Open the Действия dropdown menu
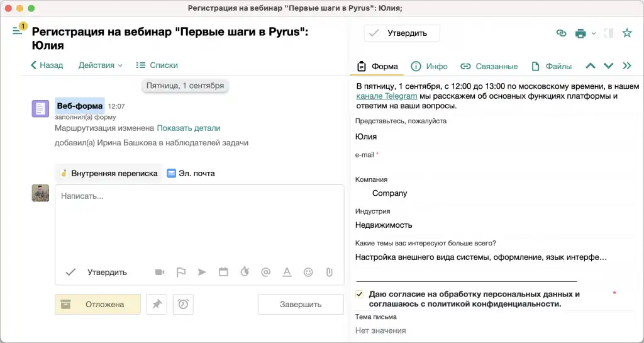Image resolution: width=644 pixels, height=343 pixels. [100, 65]
